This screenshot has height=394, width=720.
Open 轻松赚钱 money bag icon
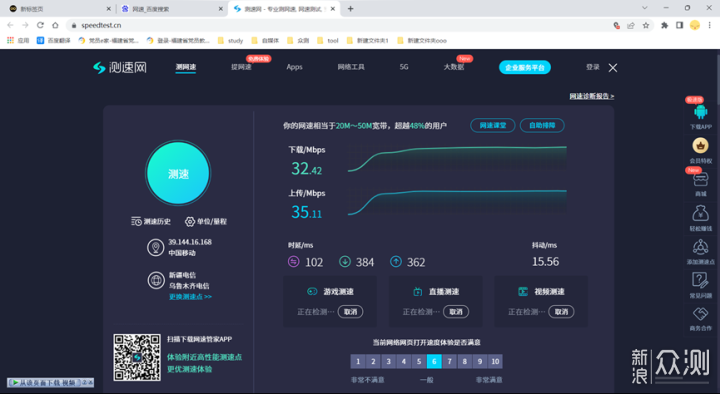(x=700, y=214)
